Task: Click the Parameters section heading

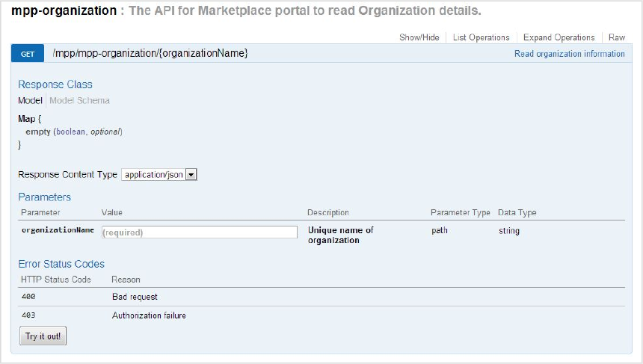Action: (44, 197)
